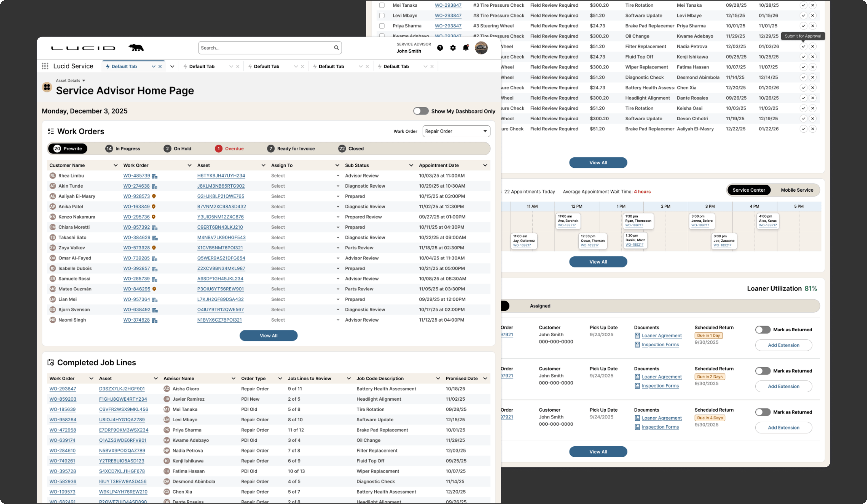Select the Mobile Service tab
This screenshot has height=504, width=867.
point(796,190)
